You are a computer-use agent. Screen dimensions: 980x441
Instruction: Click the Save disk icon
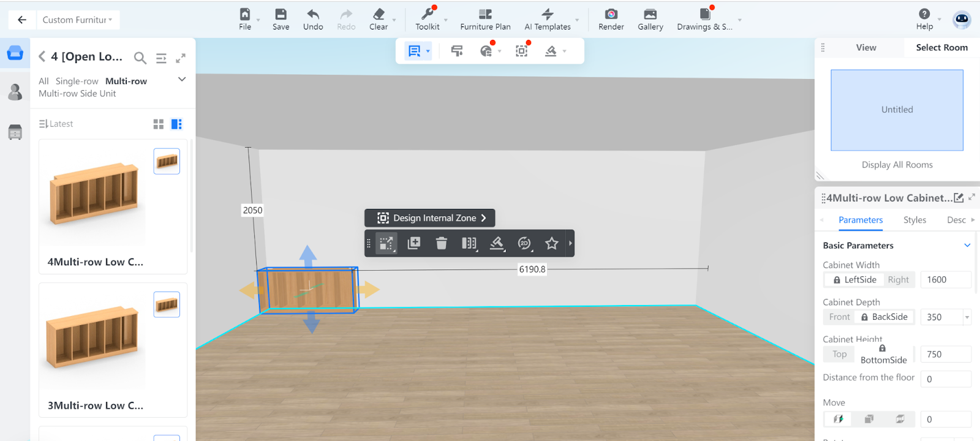point(281,15)
